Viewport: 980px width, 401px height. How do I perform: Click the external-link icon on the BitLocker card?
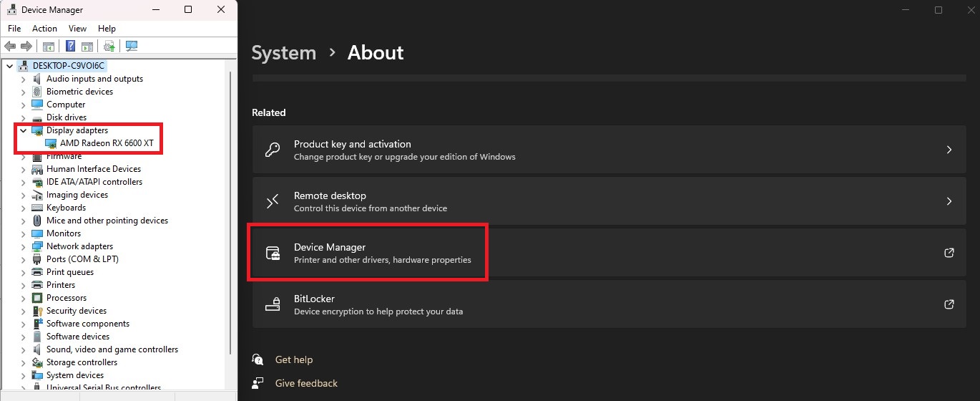click(949, 304)
